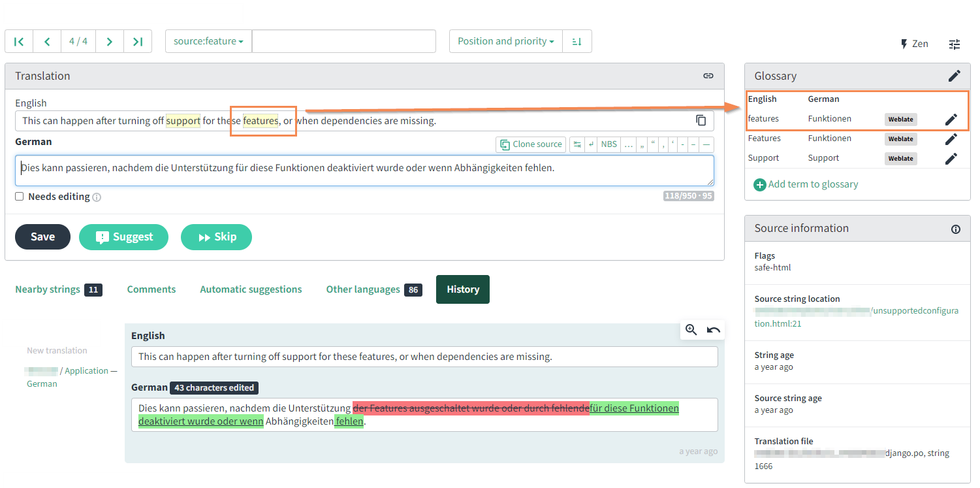This screenshot has width=980, height=488.
Task: Open the 'Position and priority' sorting dropdown
Action: pos(505,41)
